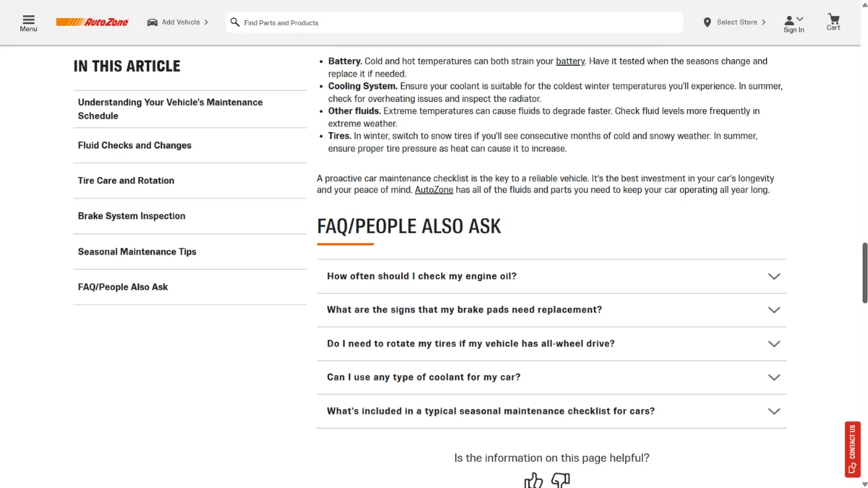The width and height of the screenshot is (868, 488).
Task: Click the search magnifier icon
Action: (234, 22)
